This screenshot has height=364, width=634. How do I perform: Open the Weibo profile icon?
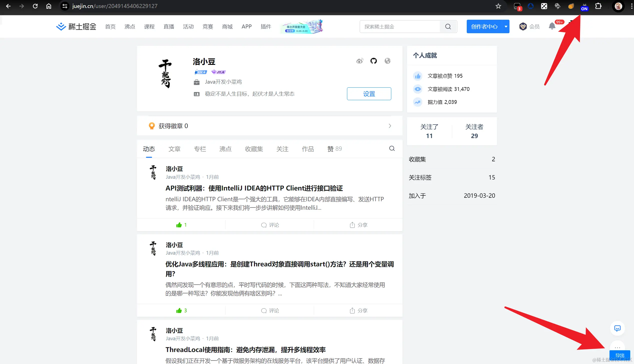pos(360,61)
